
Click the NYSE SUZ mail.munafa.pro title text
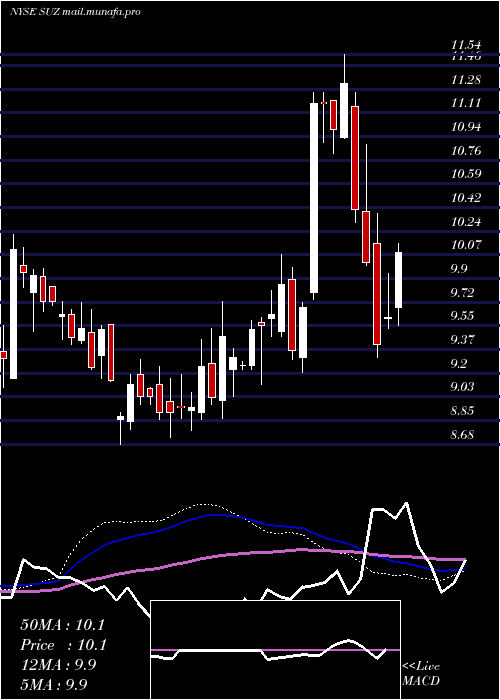pos(75,12)
